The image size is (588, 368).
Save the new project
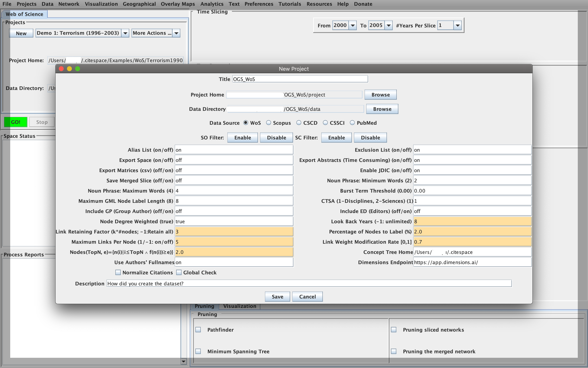click(277, 296)
